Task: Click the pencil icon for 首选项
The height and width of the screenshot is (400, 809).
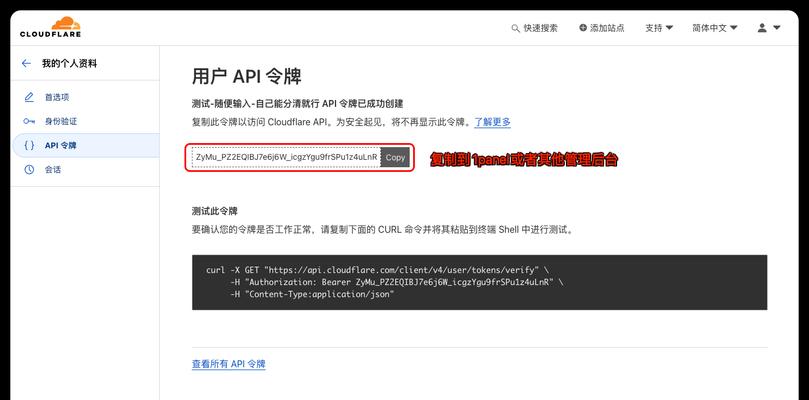Action: pyautogui.click(x=29, y=97)
